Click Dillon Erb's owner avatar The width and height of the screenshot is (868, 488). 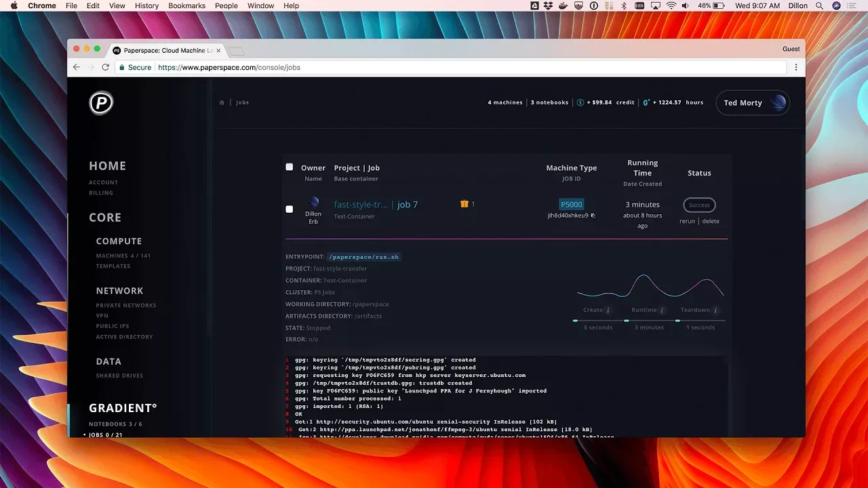313,202
